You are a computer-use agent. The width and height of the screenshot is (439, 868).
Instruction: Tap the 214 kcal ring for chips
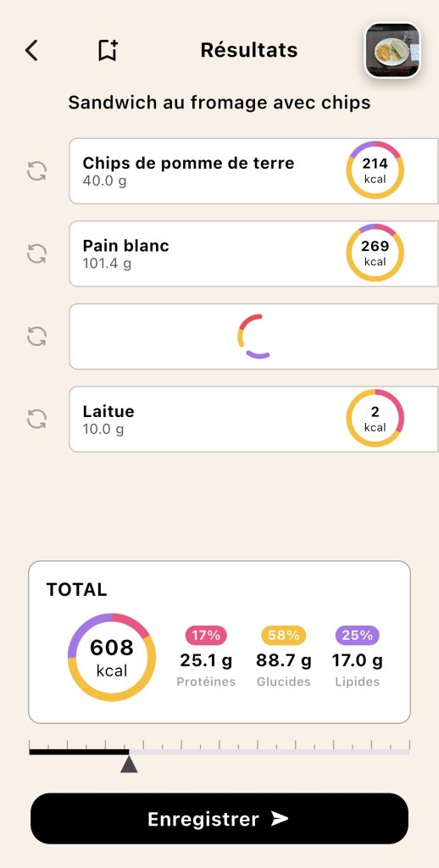click(x=375, y=170)
